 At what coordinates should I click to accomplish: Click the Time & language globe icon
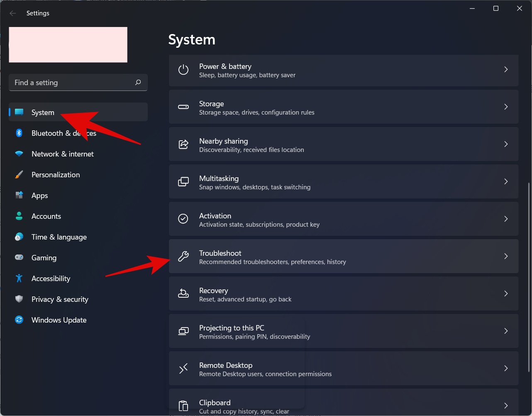19,237
